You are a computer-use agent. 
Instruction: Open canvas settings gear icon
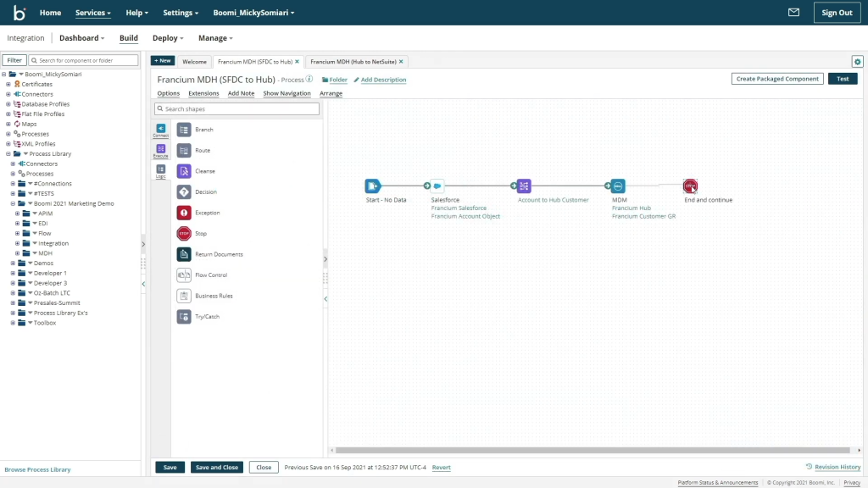point(857,61)
